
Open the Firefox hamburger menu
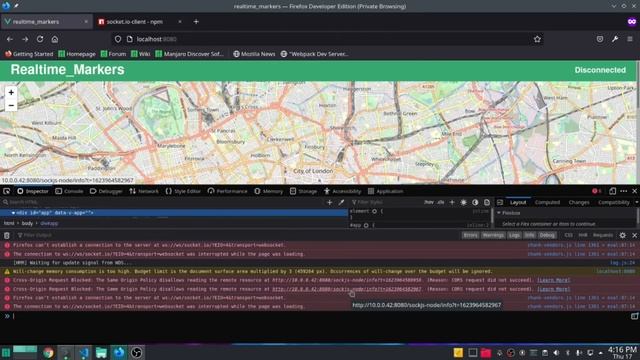pyautogui.click(x=630, y=39)
